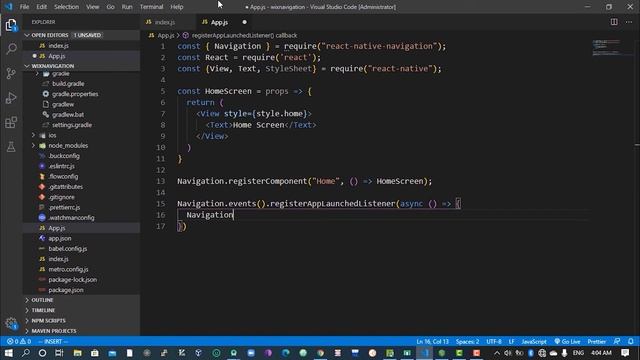Open the Extensions view
Screen dimensions: 640x360
11,122
